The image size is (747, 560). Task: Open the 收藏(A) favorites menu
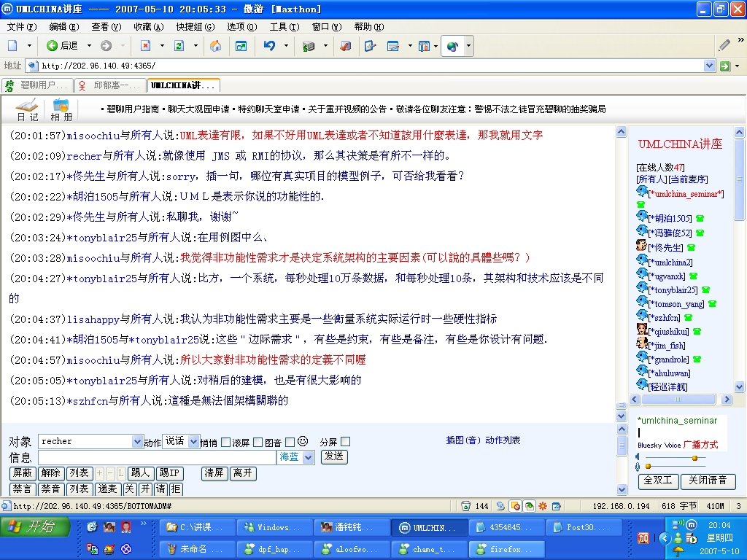[149, 27]
